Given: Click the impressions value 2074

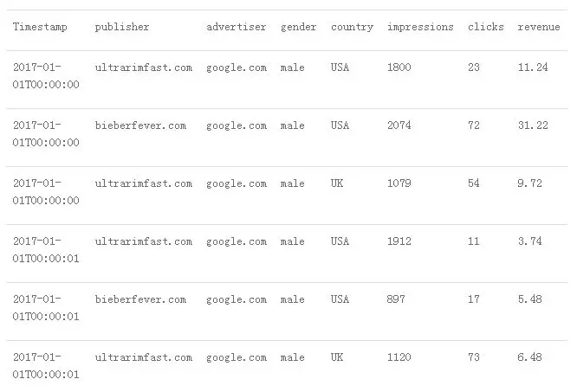Looking at the screenshot, I should pyautogui.click(x=399, y=125).
